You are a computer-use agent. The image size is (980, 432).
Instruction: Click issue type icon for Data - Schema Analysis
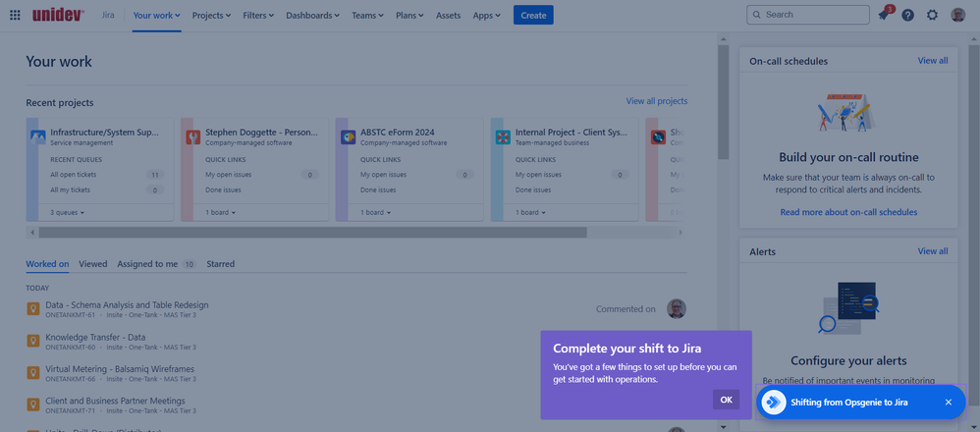pyautogui.click(x=33, y=309)
